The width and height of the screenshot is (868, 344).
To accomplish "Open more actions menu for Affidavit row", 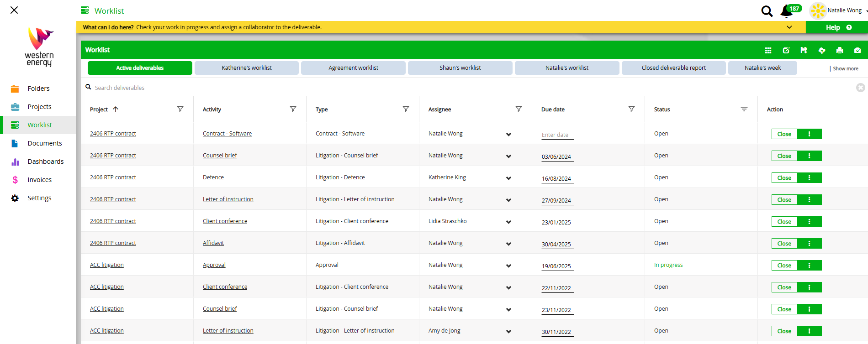I will [809, 244].
